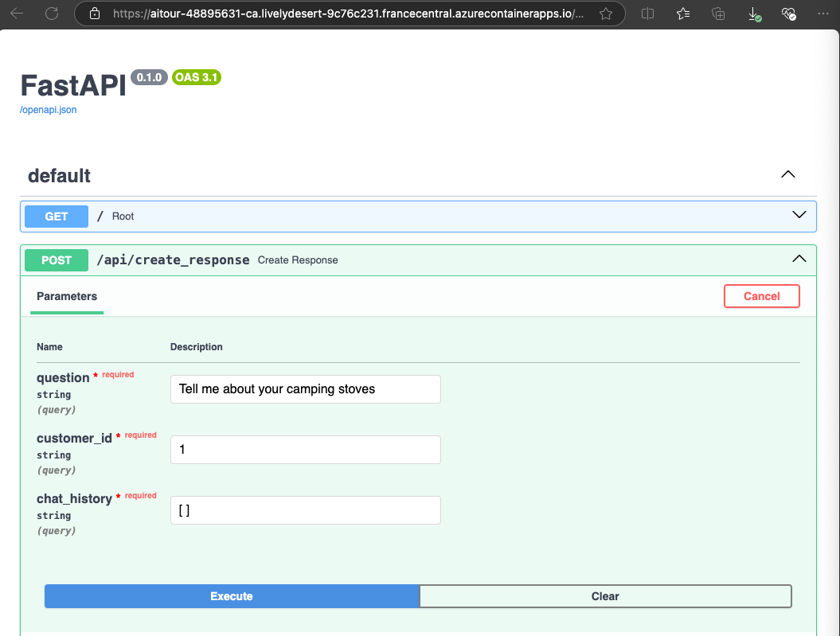Open the Favorites list icon
Viewport: 840px width, 636px height.
(x=683, y=14)
